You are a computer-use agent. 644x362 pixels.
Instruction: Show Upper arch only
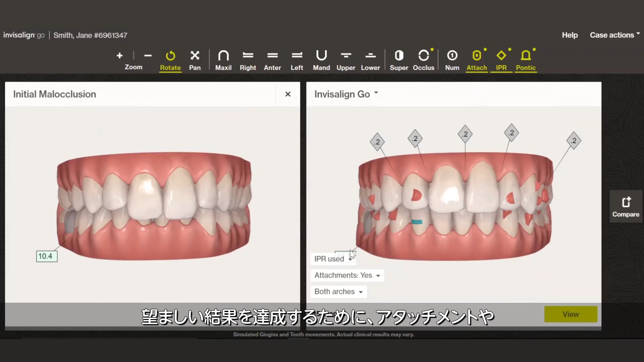(346, 60)
